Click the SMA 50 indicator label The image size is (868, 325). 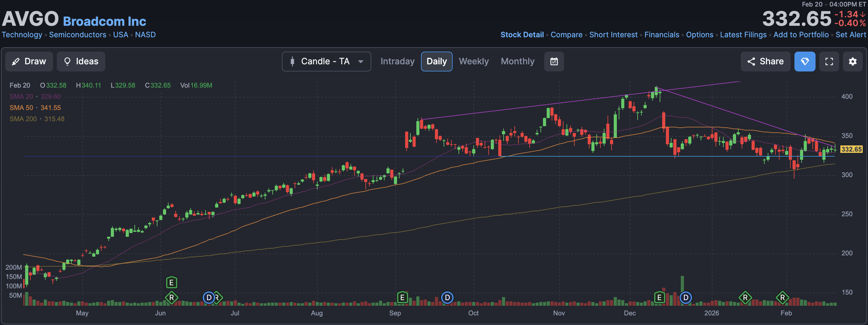21,108
